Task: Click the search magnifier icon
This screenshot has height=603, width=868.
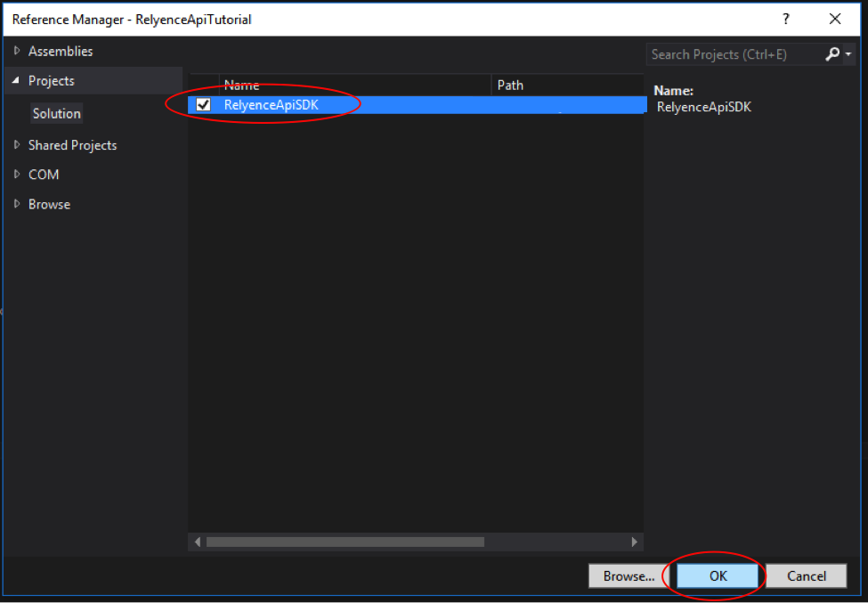Action: pos(831,54)
